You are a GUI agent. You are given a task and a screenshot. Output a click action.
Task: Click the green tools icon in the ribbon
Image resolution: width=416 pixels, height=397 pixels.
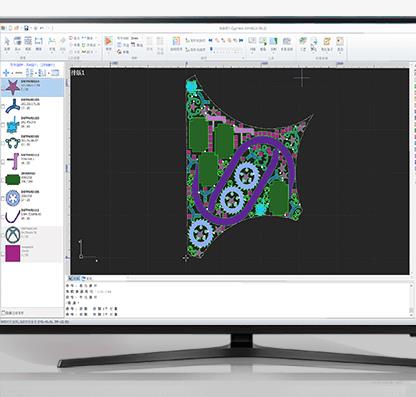(303, 41)
